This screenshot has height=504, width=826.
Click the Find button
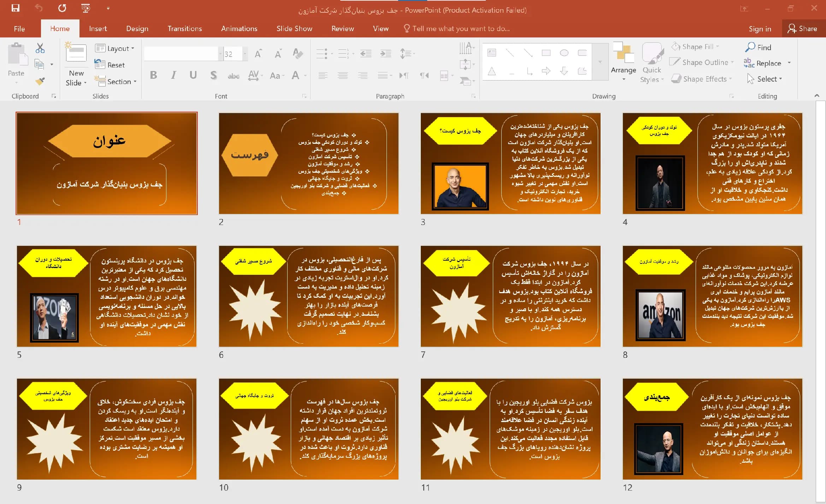click(x=758, y=47)
